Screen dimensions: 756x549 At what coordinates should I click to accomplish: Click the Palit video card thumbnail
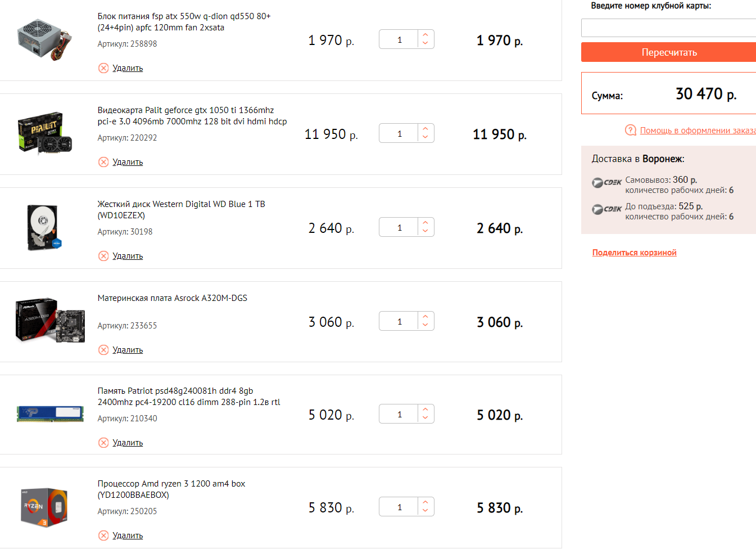pos(44,133)
